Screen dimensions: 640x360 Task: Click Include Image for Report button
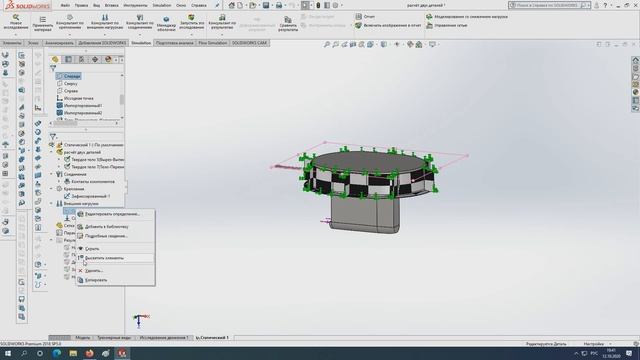click(x=388, y=25)
